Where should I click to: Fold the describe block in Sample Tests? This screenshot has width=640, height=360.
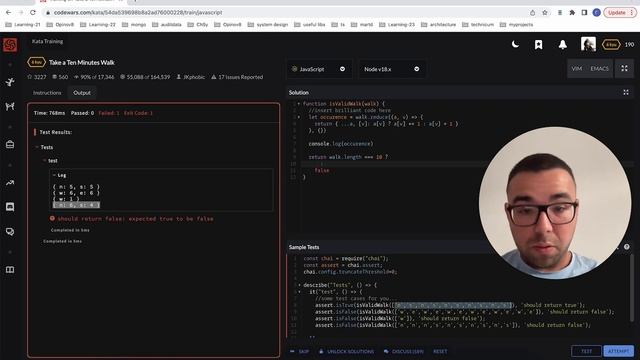299,285
